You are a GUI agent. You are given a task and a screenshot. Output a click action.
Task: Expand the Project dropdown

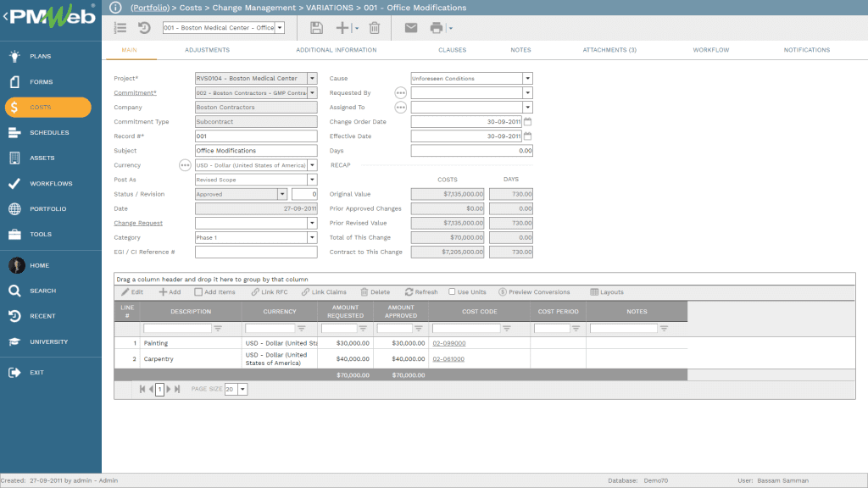[x=312, y=79]
